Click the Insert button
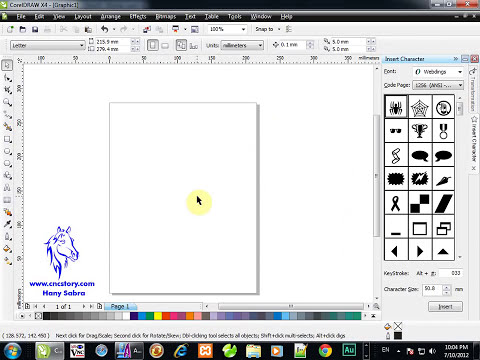480x360 pixels. [x=445, y=307]
